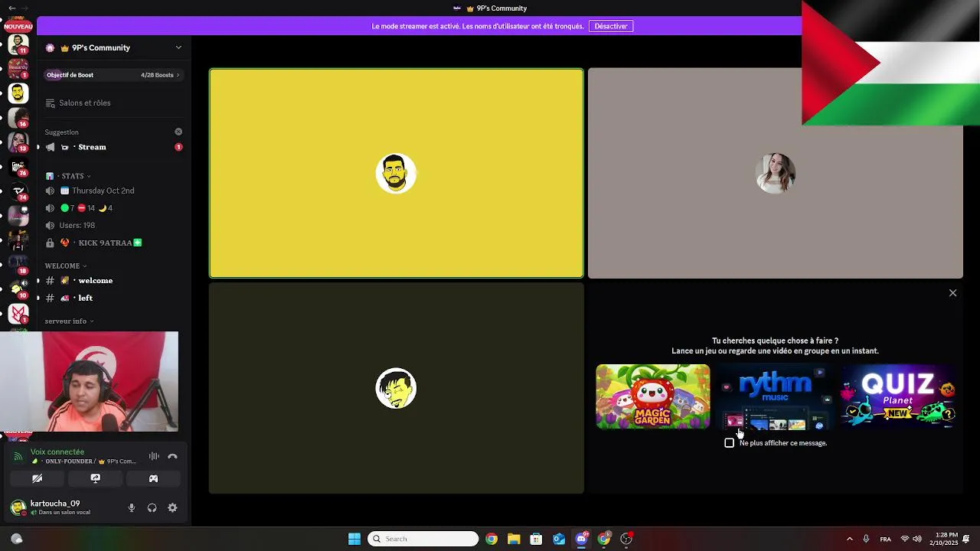
Task: Open the Objectif de Boost bar
Action: click(113, 75)
